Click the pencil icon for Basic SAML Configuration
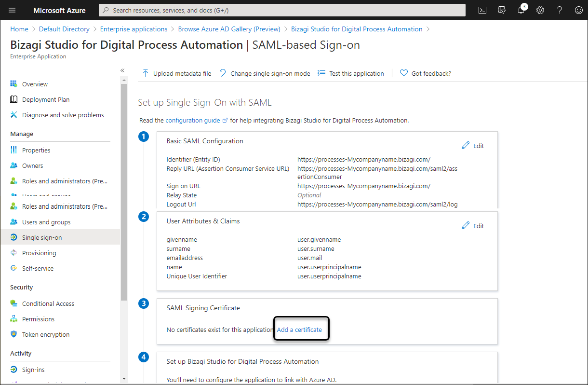This screenshot has height=385, width=588. pos(465,146)
